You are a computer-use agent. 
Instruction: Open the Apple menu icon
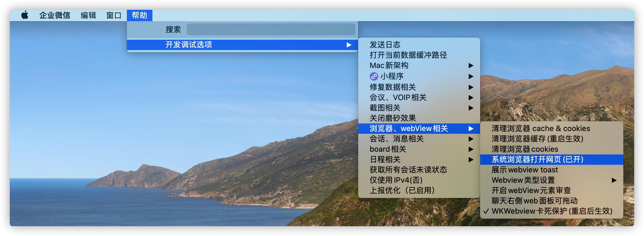tap(25, 15)
